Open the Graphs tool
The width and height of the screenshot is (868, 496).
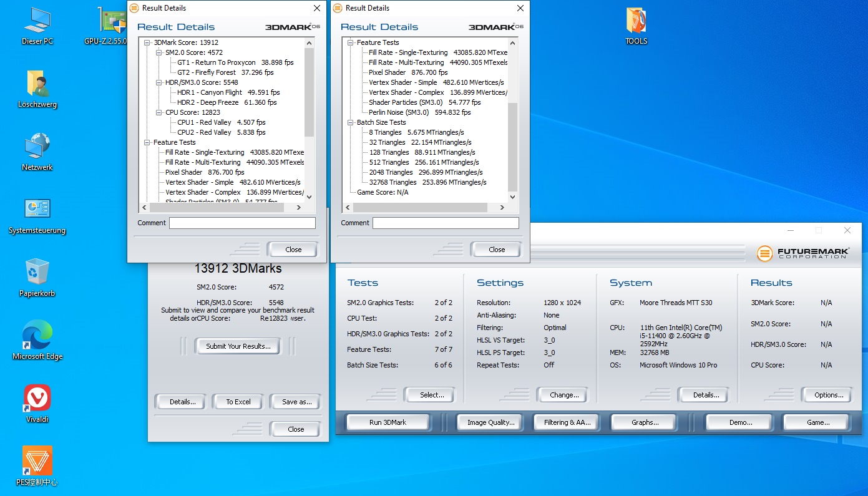(x=645, y=422)
